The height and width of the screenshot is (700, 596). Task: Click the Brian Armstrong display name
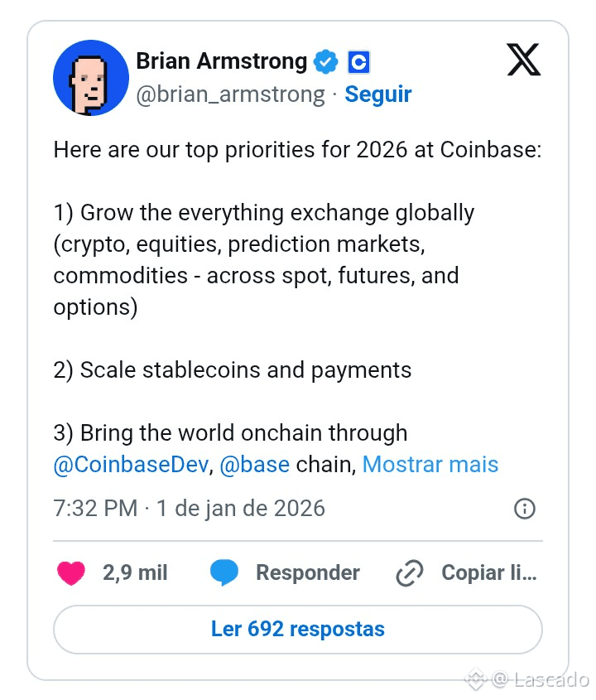[222, 61]
